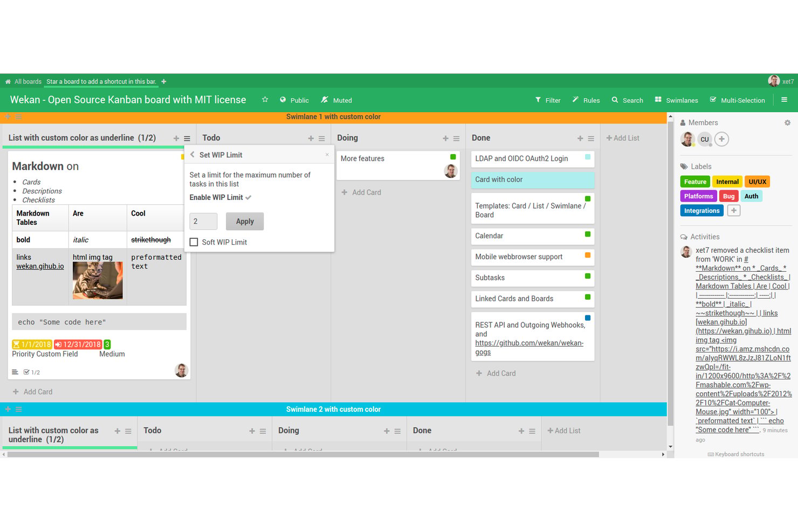Add a new label with plus button
This screenshot has height=532, width=798.
tap(733, 211)
